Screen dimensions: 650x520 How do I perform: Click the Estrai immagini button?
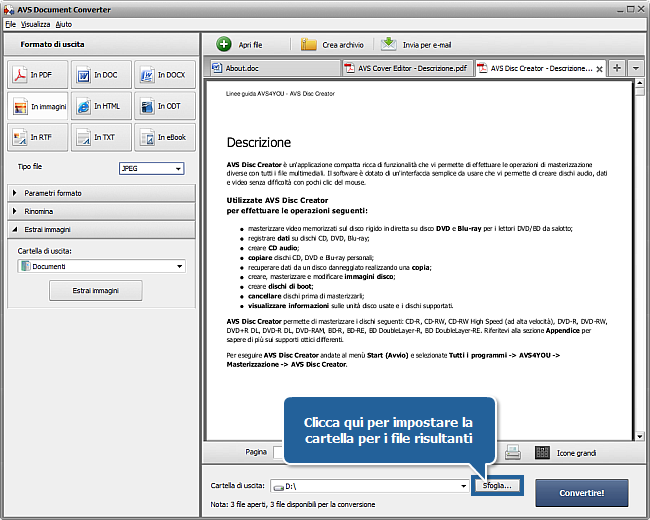click(96, 291)
